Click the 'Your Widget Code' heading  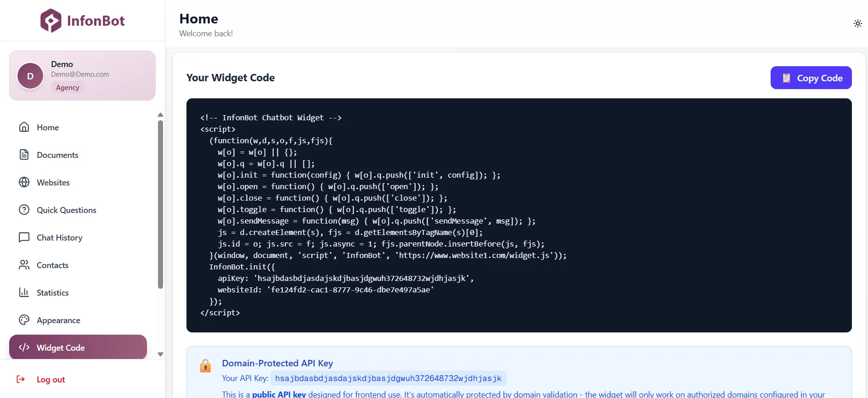pyautogui.click(x=231, y=78)
